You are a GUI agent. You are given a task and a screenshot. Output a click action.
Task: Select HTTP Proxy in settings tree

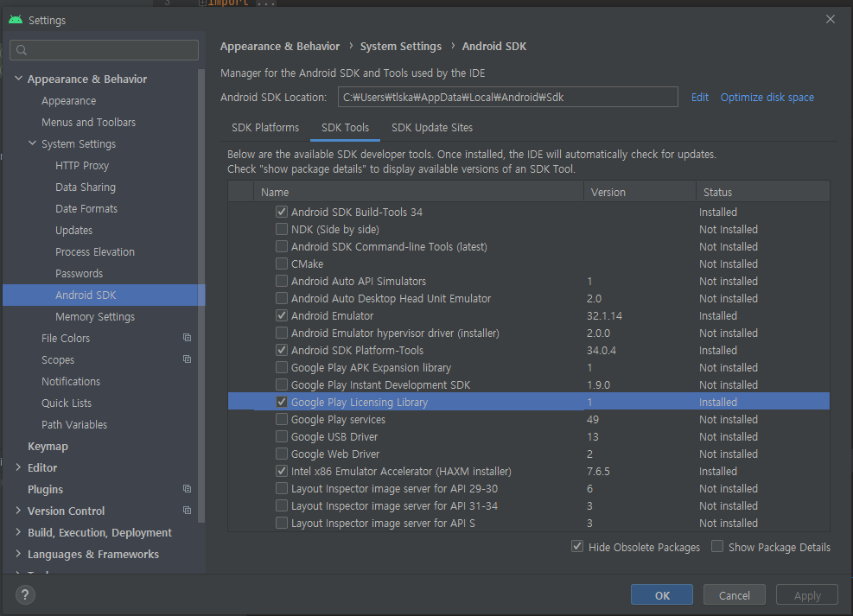pyautogui.click(x=82, y=165)
